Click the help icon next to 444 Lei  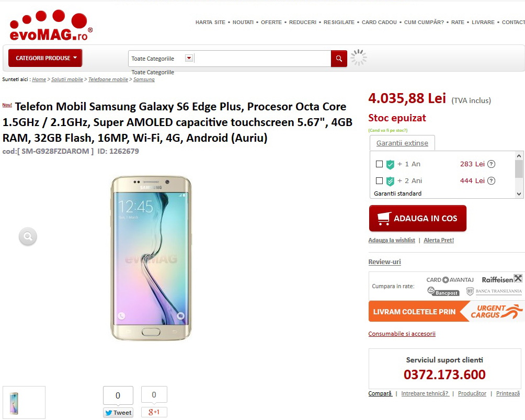coord(491,181)
